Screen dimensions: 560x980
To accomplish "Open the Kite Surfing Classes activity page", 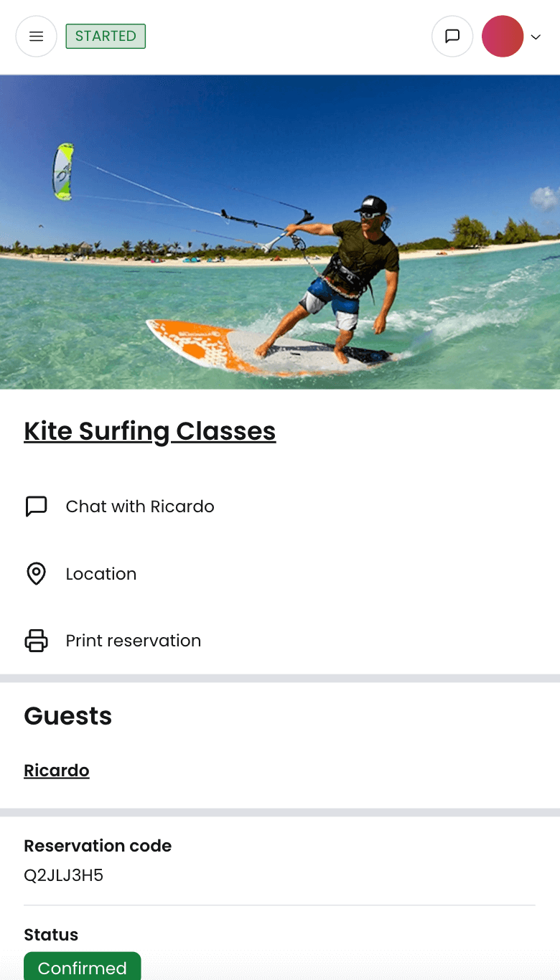I will (149, 430).
